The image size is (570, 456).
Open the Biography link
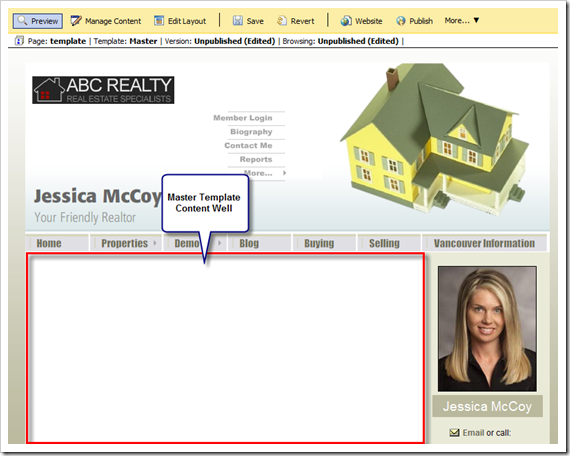[251, 132]
